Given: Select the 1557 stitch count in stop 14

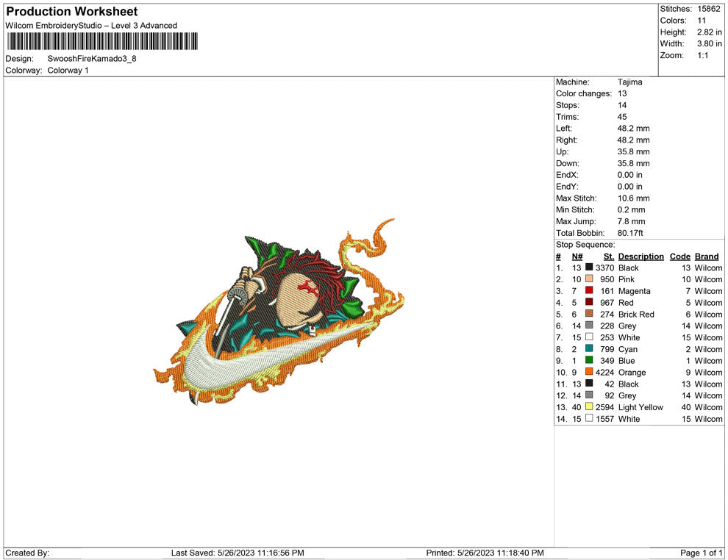Looking at the screenshot, I should [x=605, y=418].
